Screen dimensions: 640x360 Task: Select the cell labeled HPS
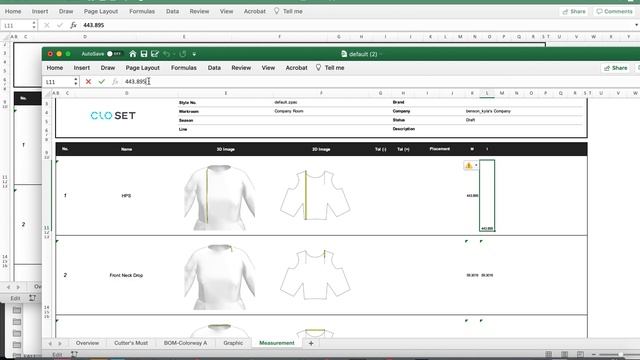click(126, 196)
